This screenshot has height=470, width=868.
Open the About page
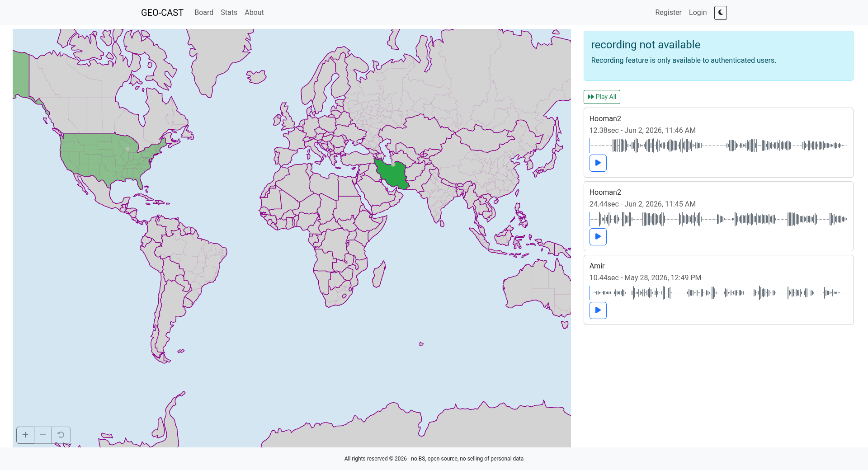254,13
